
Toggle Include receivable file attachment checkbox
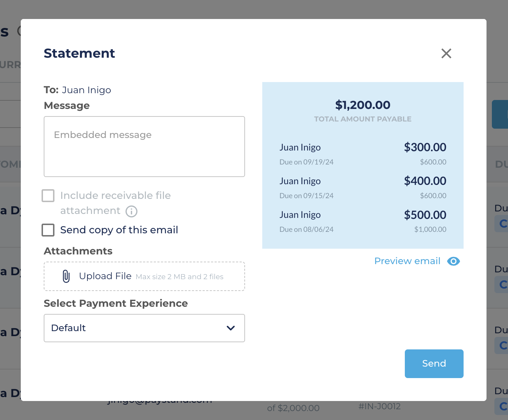pos(48,196)
